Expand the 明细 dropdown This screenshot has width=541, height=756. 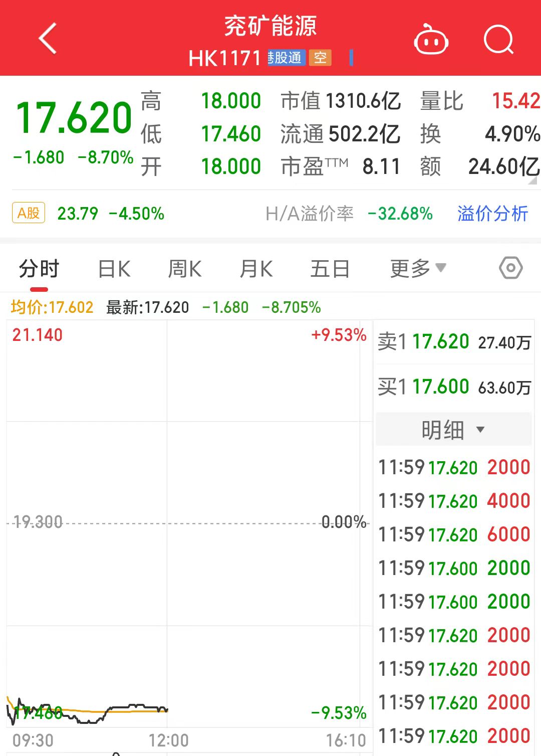(453, 430)
